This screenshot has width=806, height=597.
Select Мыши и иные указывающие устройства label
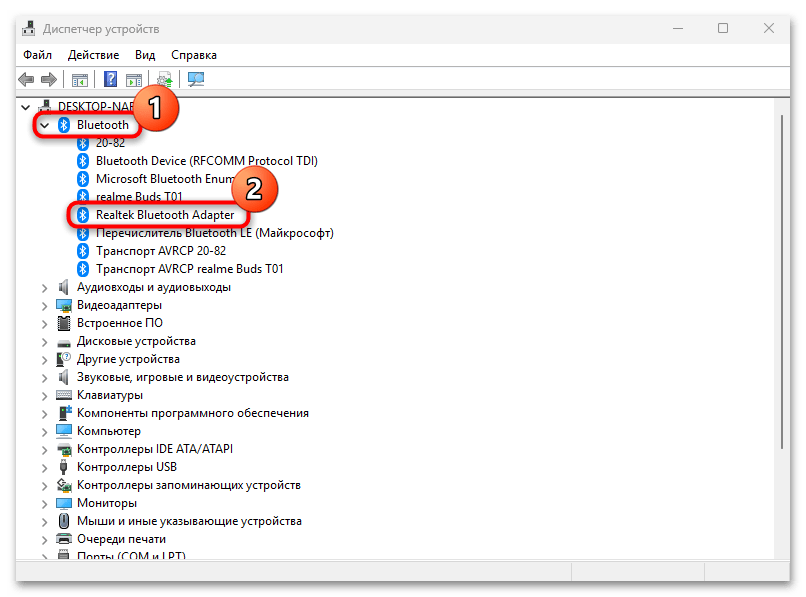[189, 521]
